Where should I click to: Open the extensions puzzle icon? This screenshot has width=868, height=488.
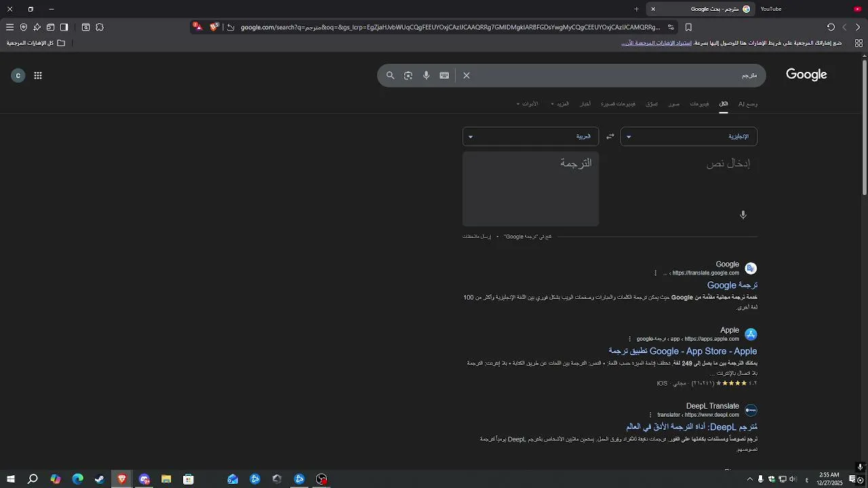pyautogui.click(x=100, y=27)
